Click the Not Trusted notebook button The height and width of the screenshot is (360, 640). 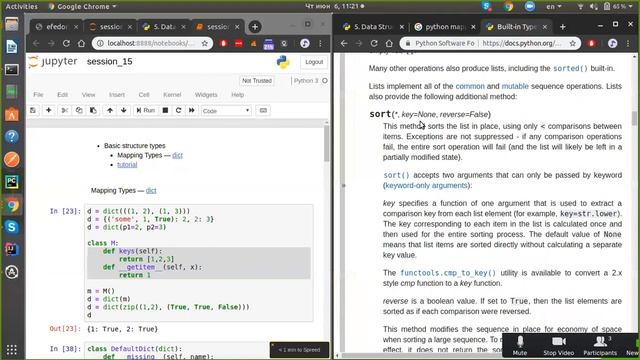tap(257, 81)
